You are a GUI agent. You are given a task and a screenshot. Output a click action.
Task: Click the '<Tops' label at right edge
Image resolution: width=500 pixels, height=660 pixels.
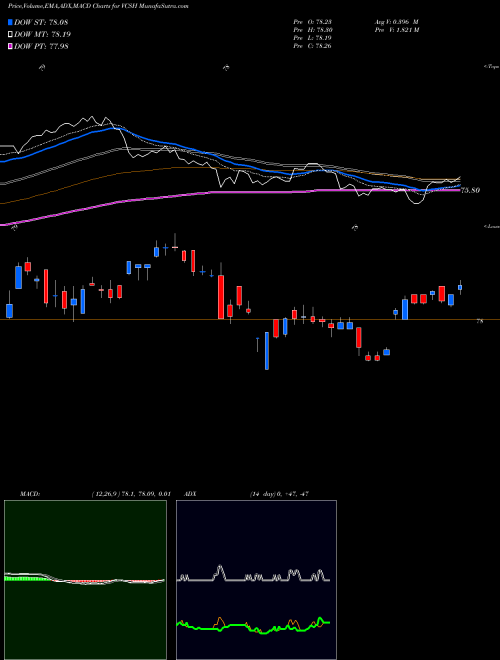[491, 66]
